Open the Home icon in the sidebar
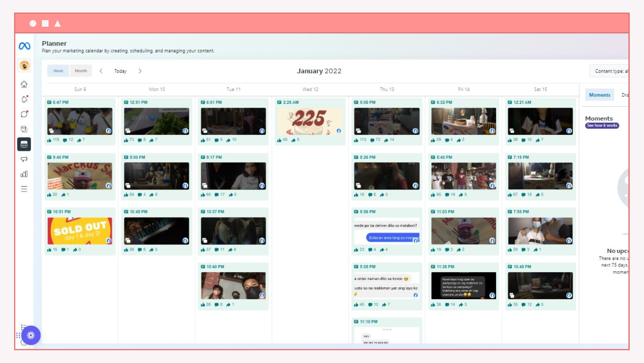Image resolution: width=644 pixels, height=363 pixels. click(24, 84)
